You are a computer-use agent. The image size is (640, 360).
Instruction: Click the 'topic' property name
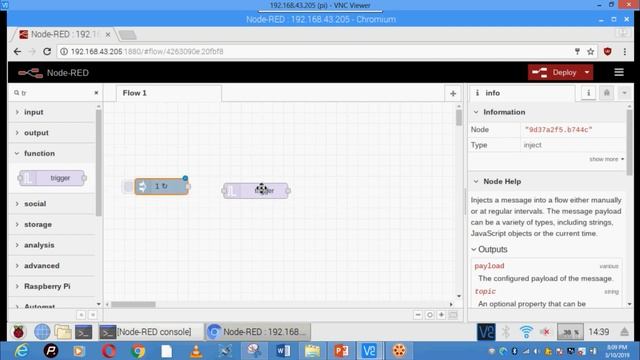[x=485, y=291]
